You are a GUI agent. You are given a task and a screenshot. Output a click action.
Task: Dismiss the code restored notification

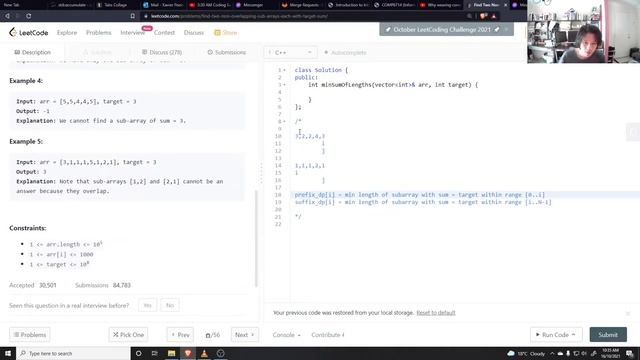(628, 313)
